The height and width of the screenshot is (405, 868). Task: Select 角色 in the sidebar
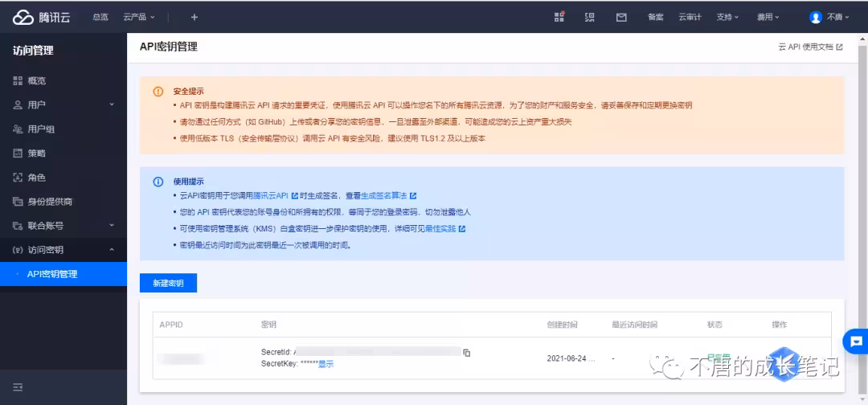63,178
